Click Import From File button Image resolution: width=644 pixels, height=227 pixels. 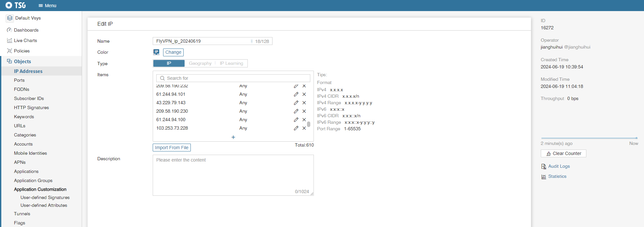(x=172, y=148)
